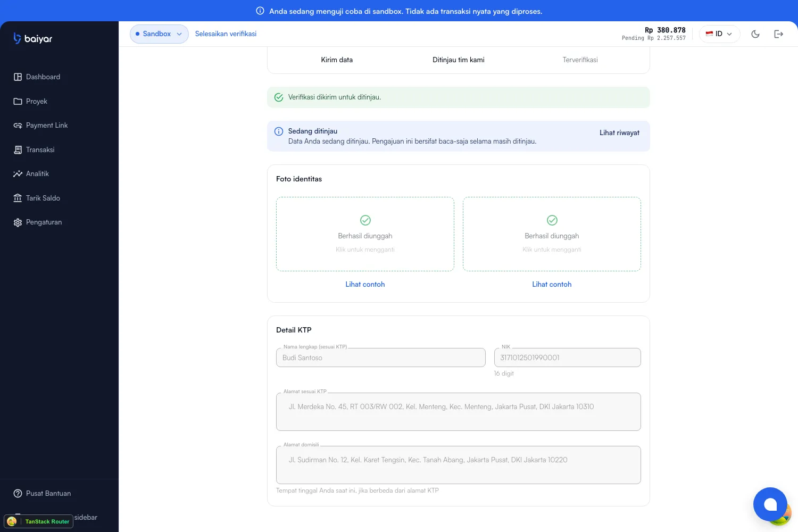Viewport: 798px width, 532px height.
Task: Click the second Lihat contoh link
Action: pos(552,285)
